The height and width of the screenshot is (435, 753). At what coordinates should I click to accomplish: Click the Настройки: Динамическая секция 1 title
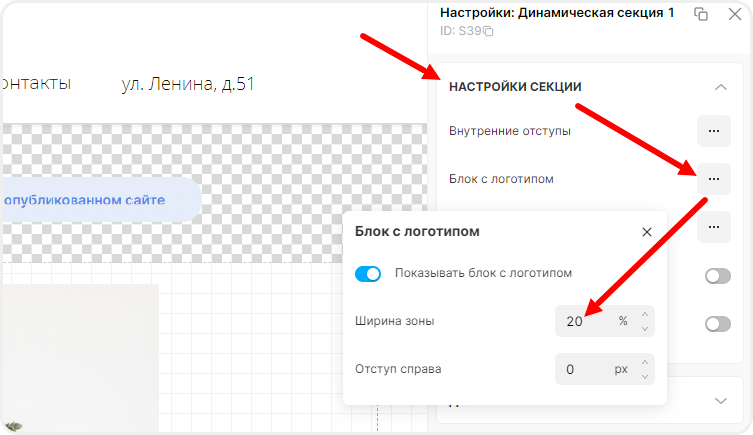click(557, 13)
